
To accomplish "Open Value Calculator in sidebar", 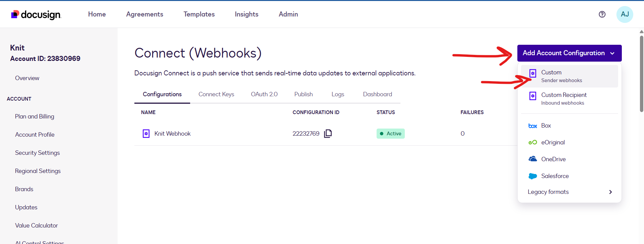I will coord(37,225).
